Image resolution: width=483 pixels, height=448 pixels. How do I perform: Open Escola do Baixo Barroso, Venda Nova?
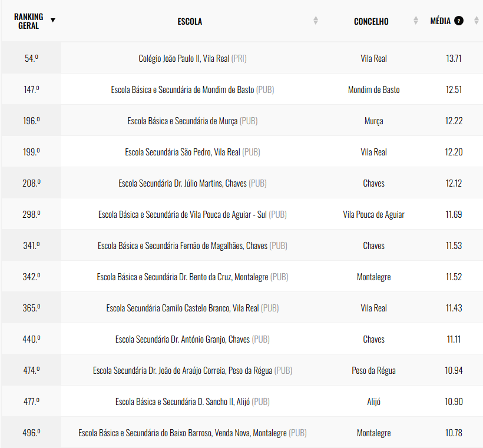[183, 433]
